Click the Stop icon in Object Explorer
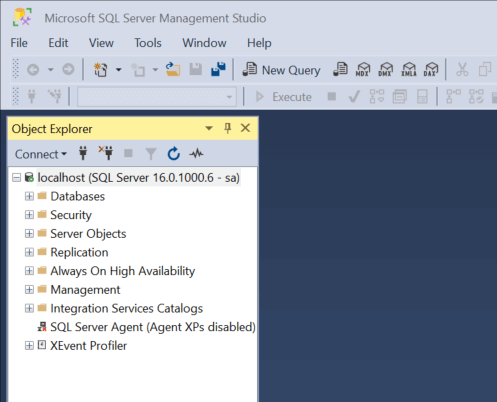This screenshot has height=402, width=497. click(x=128, y=153)
